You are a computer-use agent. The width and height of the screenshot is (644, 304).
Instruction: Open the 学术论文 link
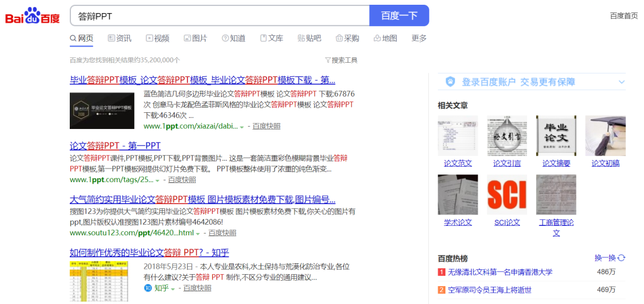(458, 223)
